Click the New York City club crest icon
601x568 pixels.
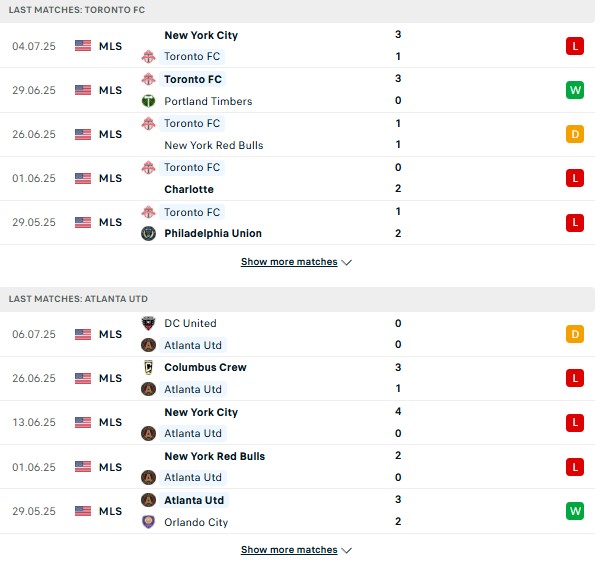[148, 35]
